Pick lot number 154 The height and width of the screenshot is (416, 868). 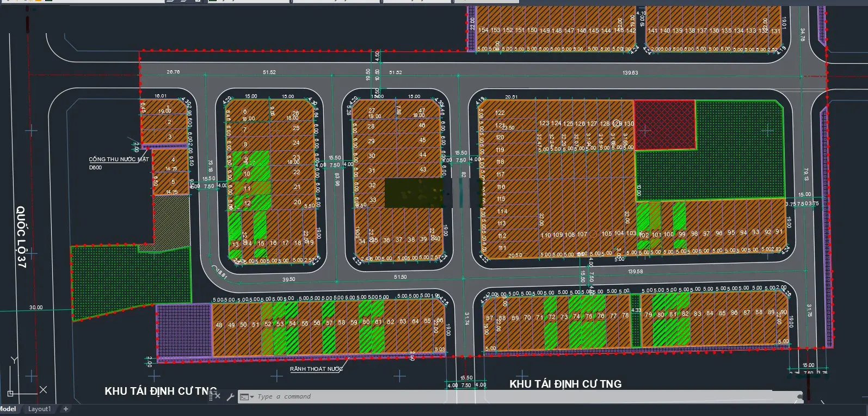tap(483, 30)
